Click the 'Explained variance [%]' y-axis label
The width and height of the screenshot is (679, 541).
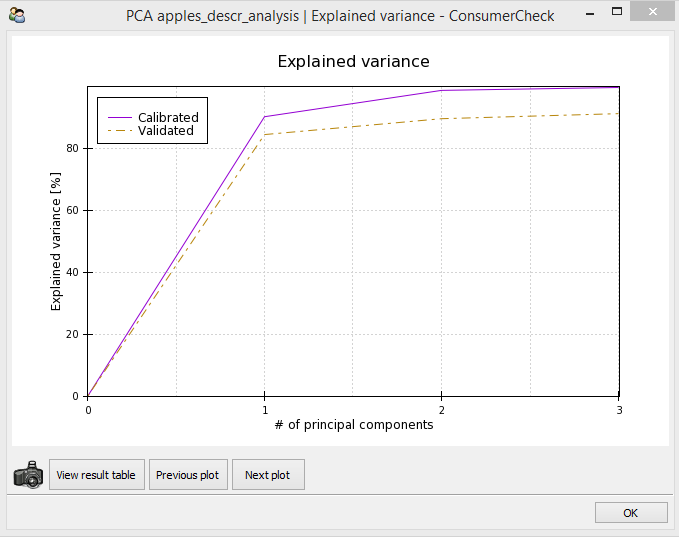(x=56, y=241)
